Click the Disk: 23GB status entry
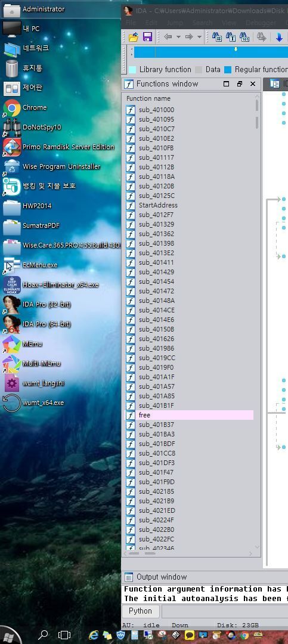 [x=238, y=626]
